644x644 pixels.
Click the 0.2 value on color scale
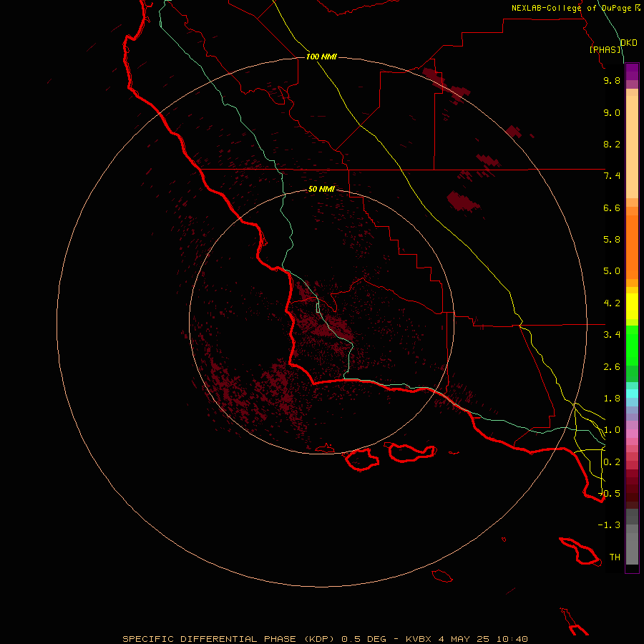pyautogui.click(x=612, y=462)
